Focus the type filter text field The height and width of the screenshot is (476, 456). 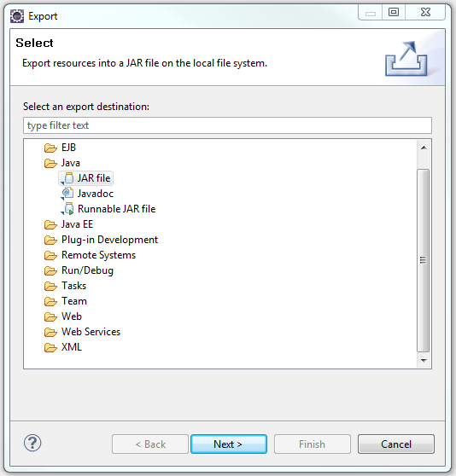(227, 125)
